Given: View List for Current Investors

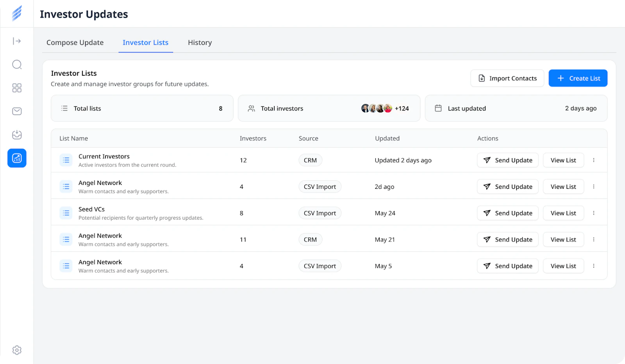Looking at the screenshot, I should click(563, 160).
